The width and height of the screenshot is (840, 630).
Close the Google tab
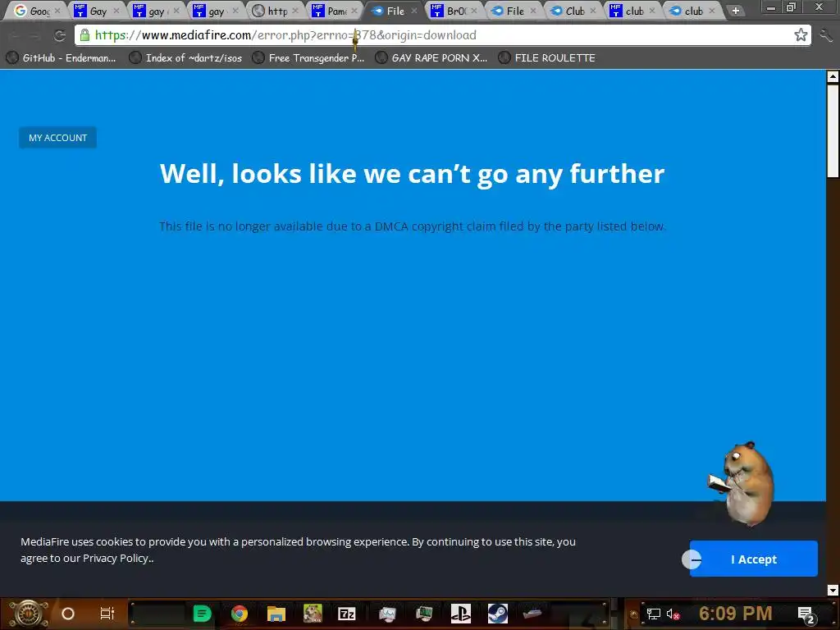point(57,11)
